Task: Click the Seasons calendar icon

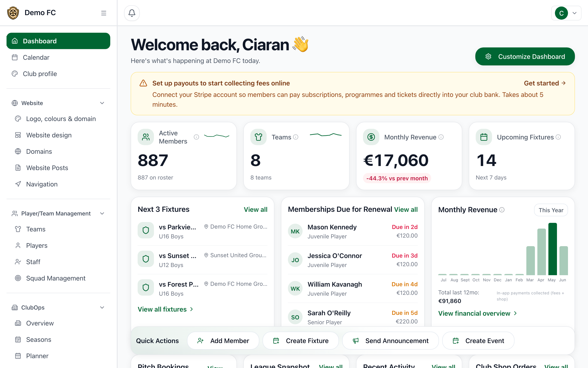Action: click(18, 339)
